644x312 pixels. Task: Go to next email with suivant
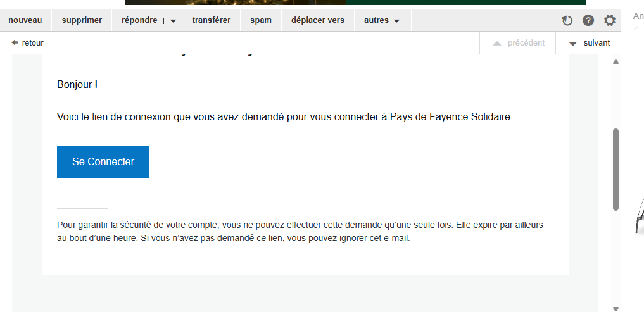pos(589,43)
